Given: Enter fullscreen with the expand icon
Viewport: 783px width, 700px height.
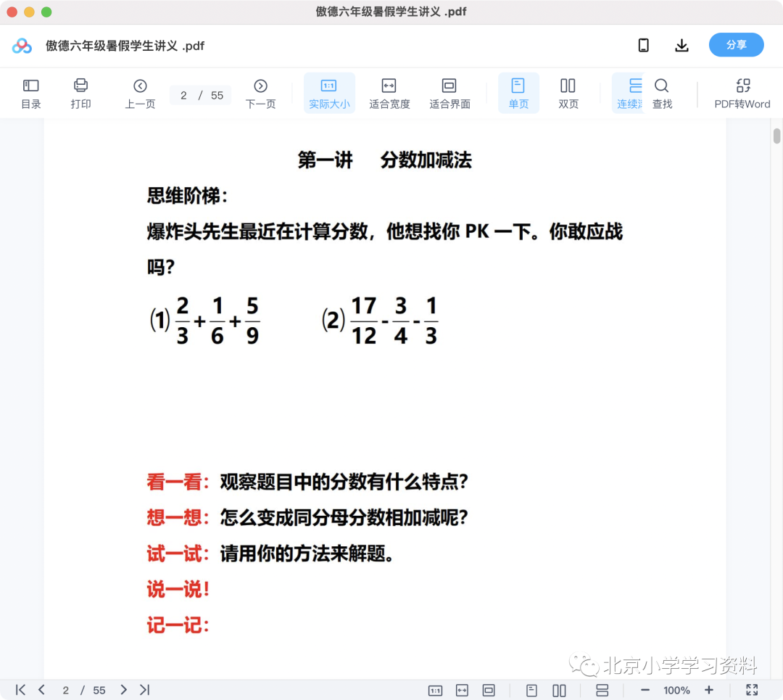Looking at the screenshot, I should click(x=752, y=690).
